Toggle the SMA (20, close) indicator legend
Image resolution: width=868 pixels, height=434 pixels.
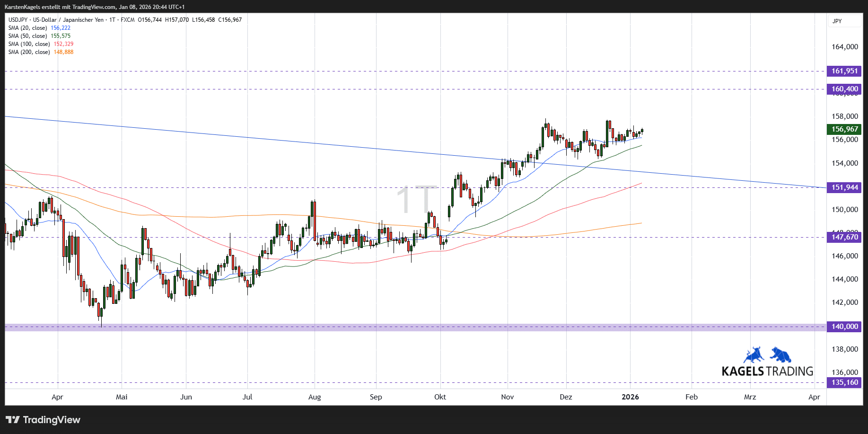tap(27, 28)
